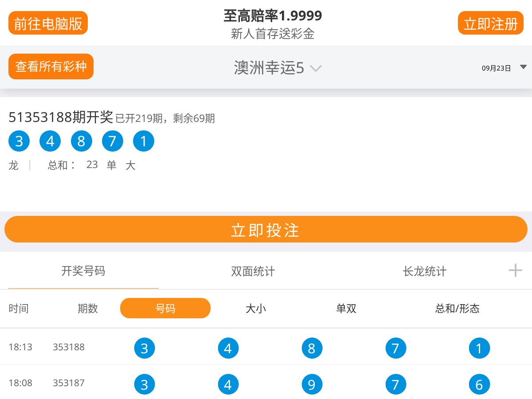
Task: Select the 单双 column filter
Action: tap(346, 309)
